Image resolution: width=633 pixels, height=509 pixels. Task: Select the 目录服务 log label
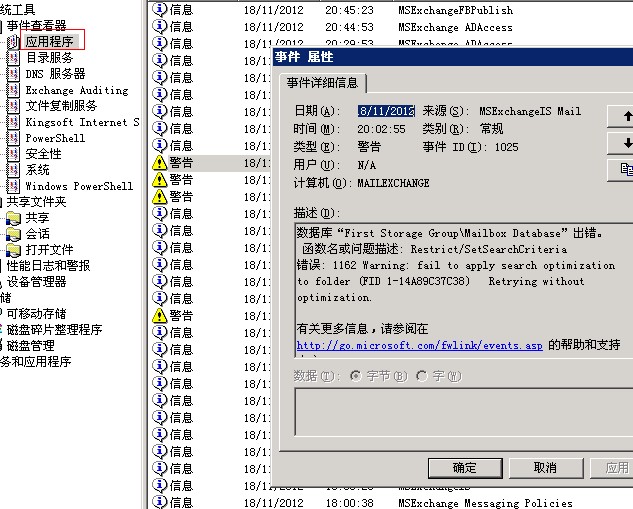coord(49,58)
